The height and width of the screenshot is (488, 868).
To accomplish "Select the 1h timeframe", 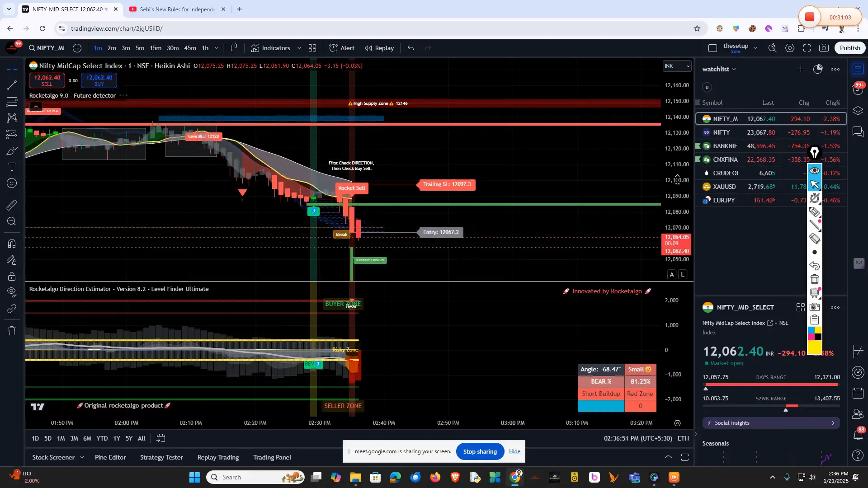I will (x=205, y=48).
